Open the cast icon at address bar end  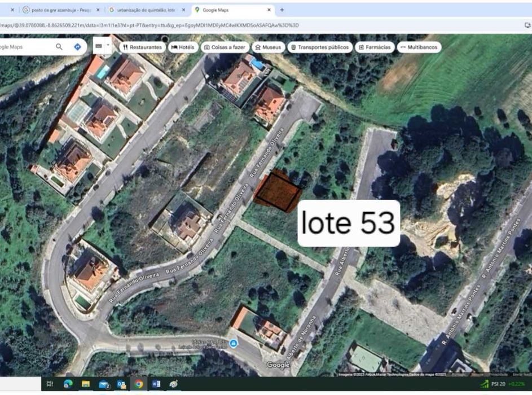[x=527, y=25]
